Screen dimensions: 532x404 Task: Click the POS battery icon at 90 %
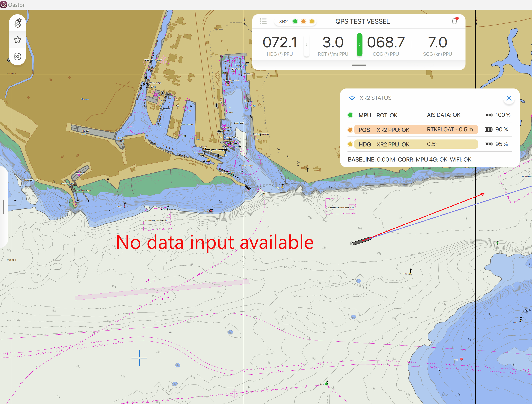pyautogui.click(x=488, y=130)
